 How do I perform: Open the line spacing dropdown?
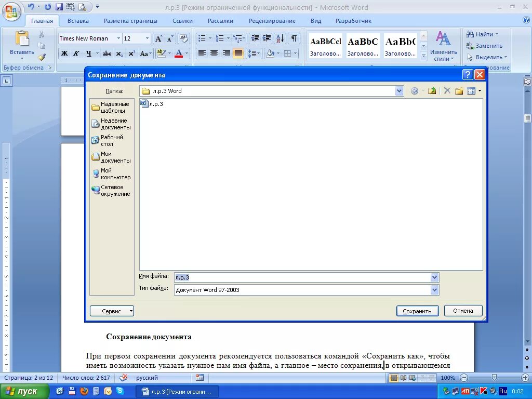[254, 54]
